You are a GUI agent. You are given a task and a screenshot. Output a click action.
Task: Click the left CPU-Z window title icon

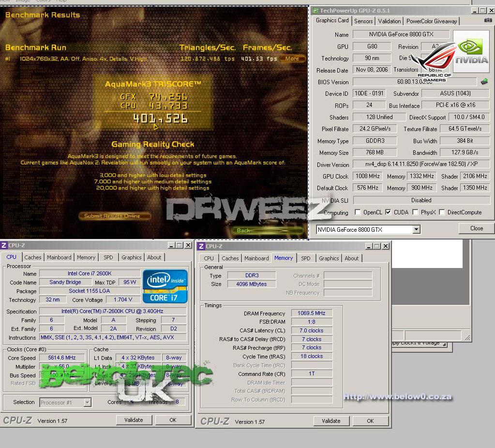tap(4, 245)
